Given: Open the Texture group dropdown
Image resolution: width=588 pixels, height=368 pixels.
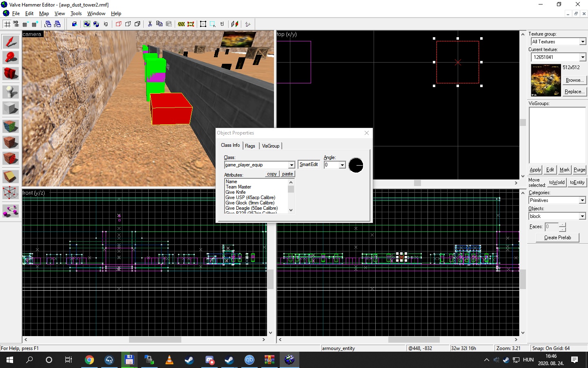Looking at the screenshot, I should point(583,42).
